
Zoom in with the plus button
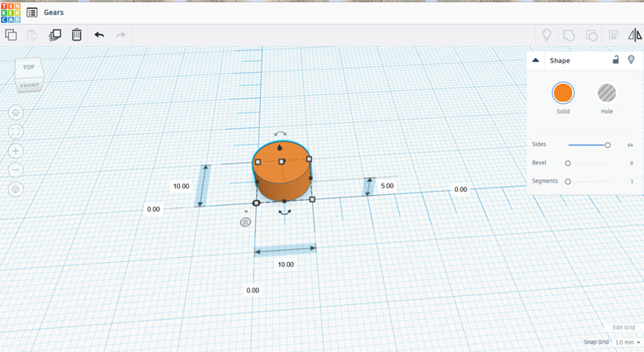click(x=16, y=151)
